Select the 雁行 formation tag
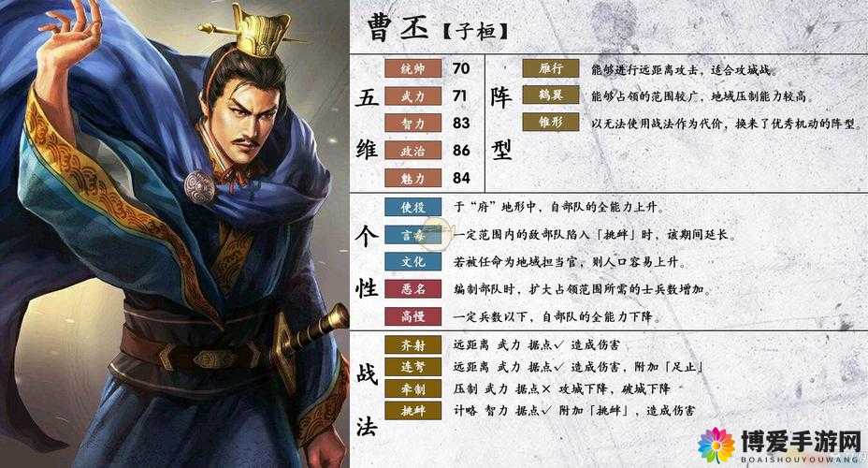Viewport: 868px width, 468px height. (x=551, y=68)
